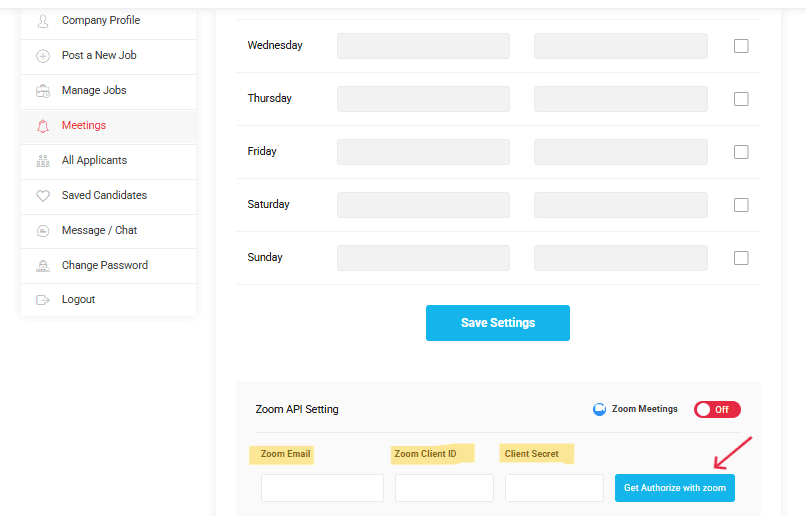The width and height of the screenshot is (806, 516).
Task: Click the Saved Candidates heart icon
Action: tap(43, 196)
